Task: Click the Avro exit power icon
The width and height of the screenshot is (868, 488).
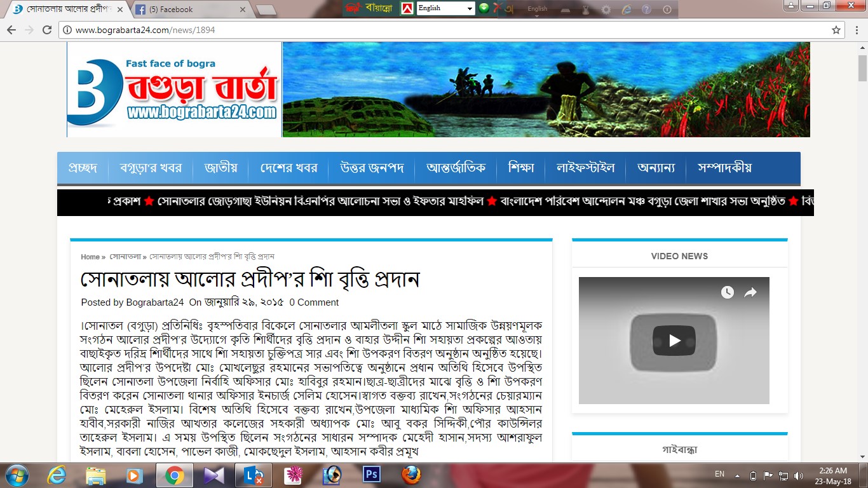Action: pos(667,10)
